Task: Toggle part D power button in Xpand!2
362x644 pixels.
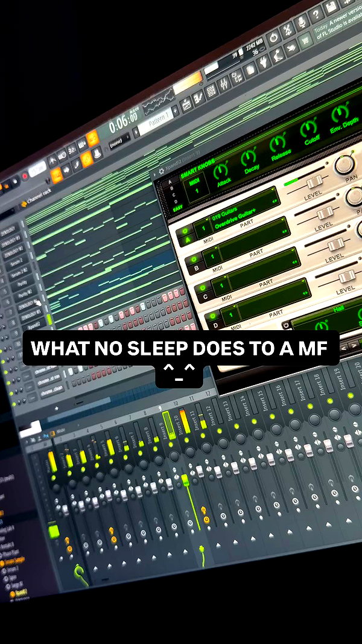Action: [212, 317]
